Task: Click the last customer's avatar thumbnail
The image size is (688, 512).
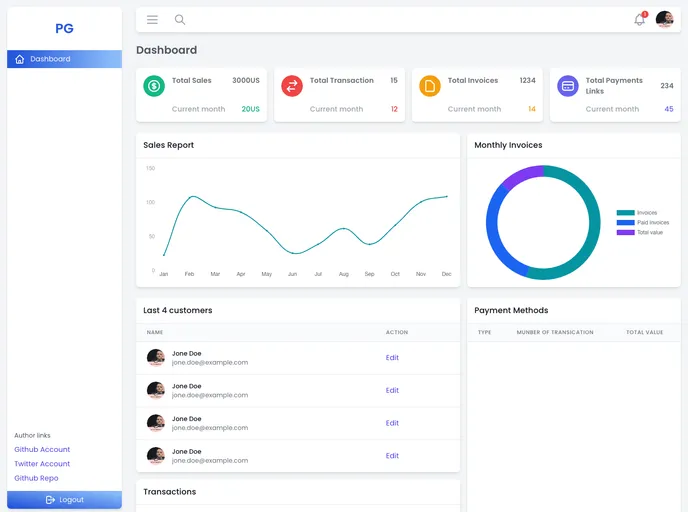Action: point(156,455)
